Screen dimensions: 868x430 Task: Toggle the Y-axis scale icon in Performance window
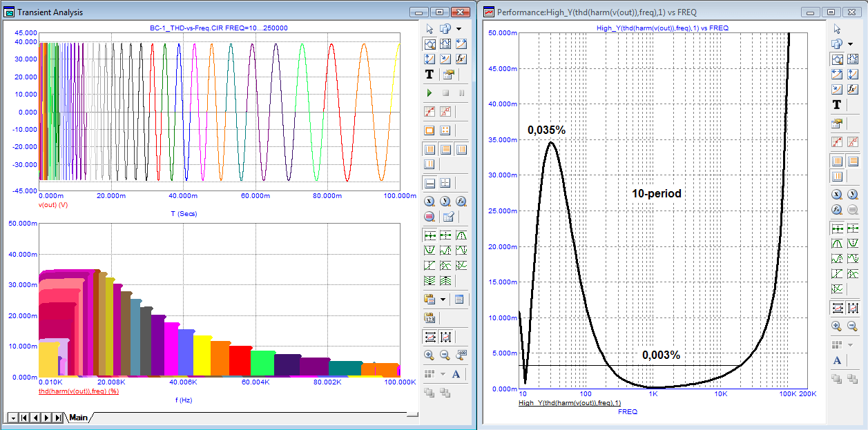tap(852, 194)
